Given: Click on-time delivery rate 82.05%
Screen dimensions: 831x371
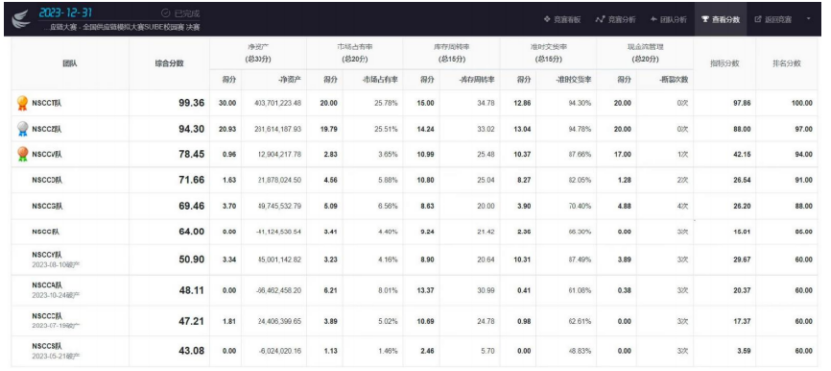Looking at the screenshot, I should [x=580, y=180].
